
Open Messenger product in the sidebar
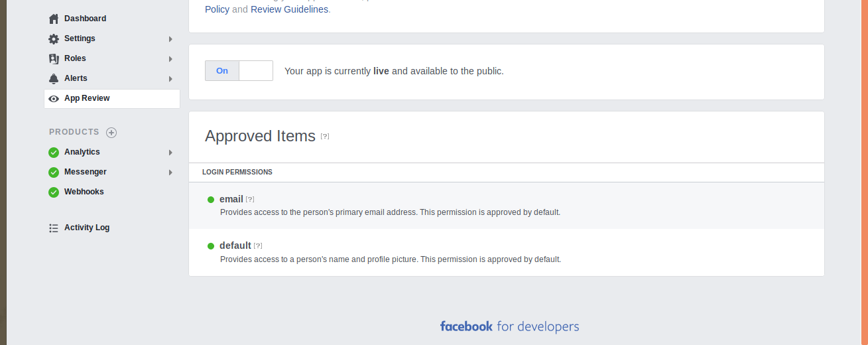pos(112,172)
